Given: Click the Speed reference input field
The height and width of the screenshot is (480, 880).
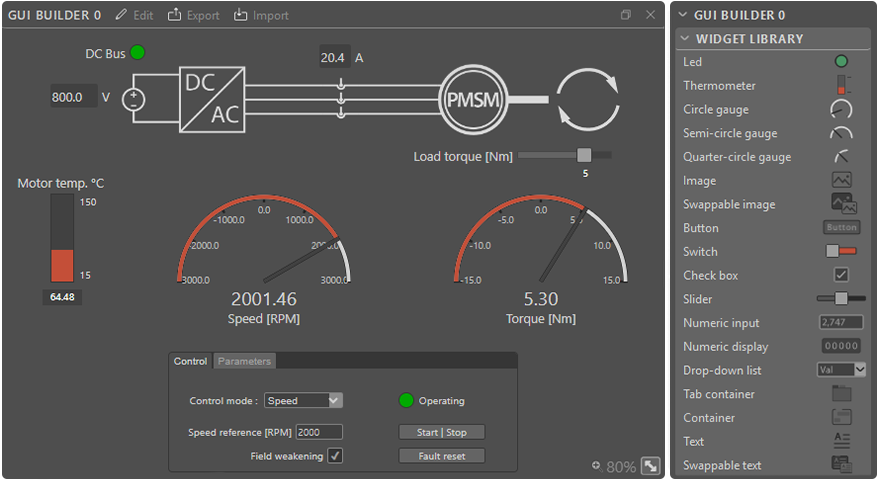Looking at the screenshot, I should pyautogui.click(x=319, y=432).
